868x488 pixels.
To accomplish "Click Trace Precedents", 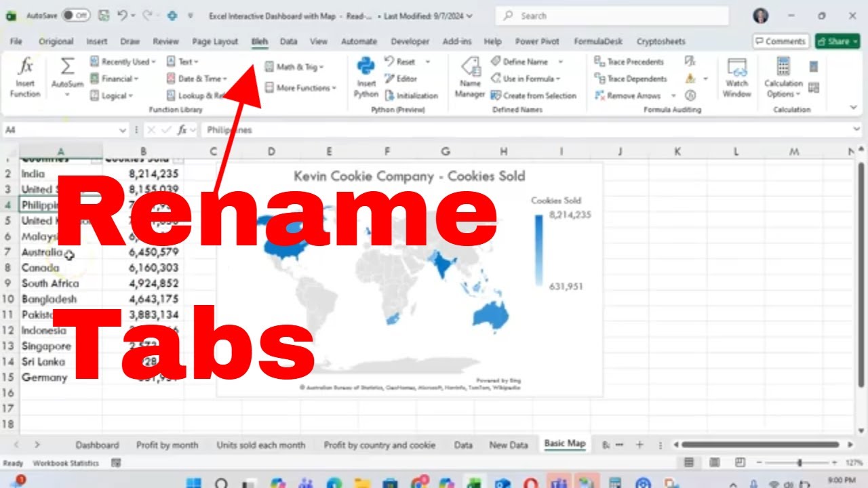I will click(x=630, y=62).
